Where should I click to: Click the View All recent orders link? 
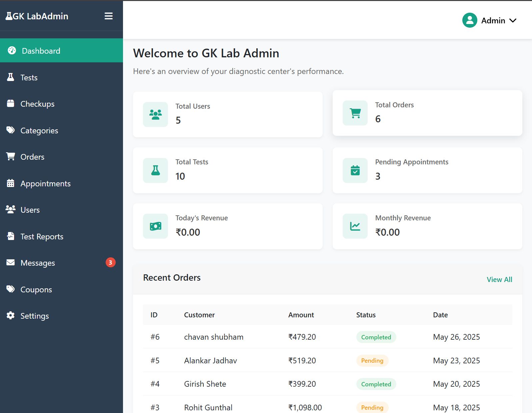tap(499, 280)
